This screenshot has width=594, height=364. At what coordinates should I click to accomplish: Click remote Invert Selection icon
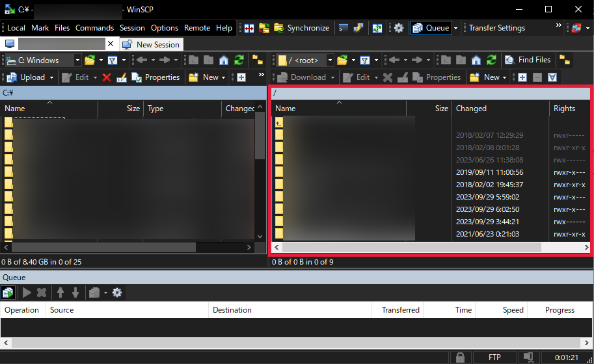pyautogui.click(x=552, y=77)
